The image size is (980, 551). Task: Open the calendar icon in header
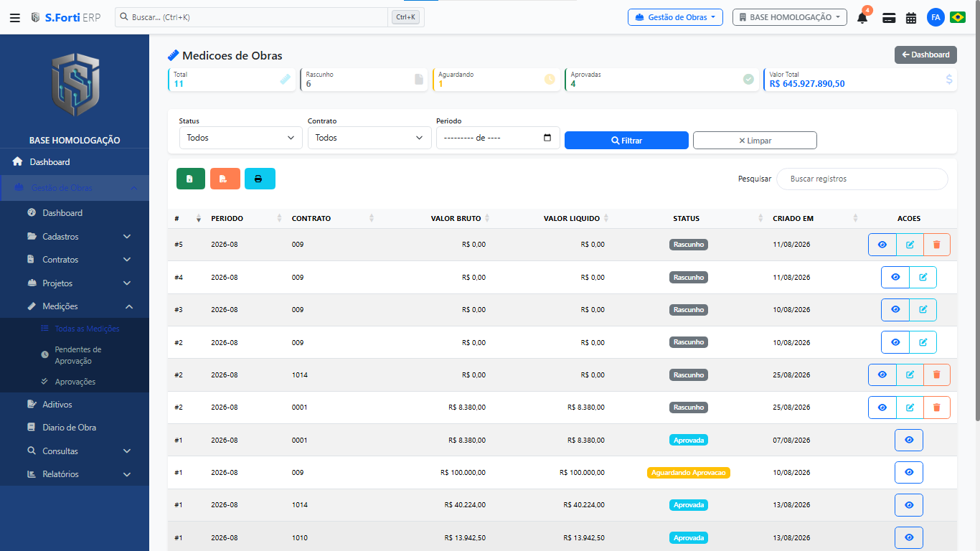pos(911,18)
